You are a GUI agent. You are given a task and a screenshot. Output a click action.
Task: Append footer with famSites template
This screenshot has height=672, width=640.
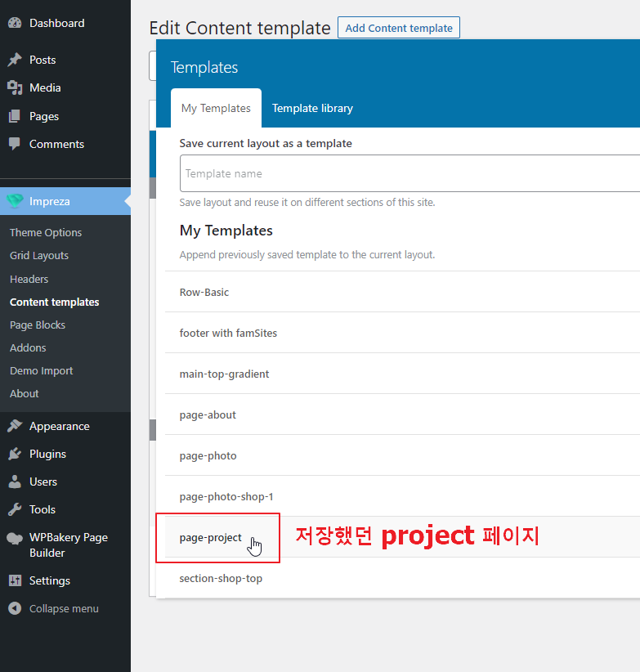point(402,333)
